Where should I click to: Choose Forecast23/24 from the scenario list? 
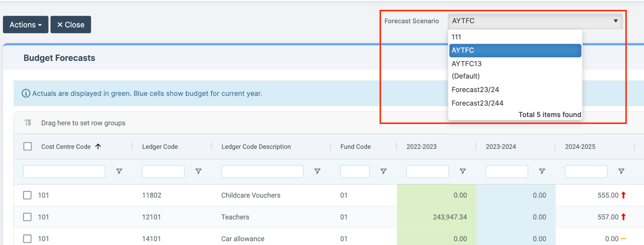pyautogui.click(x=475, y=90)
